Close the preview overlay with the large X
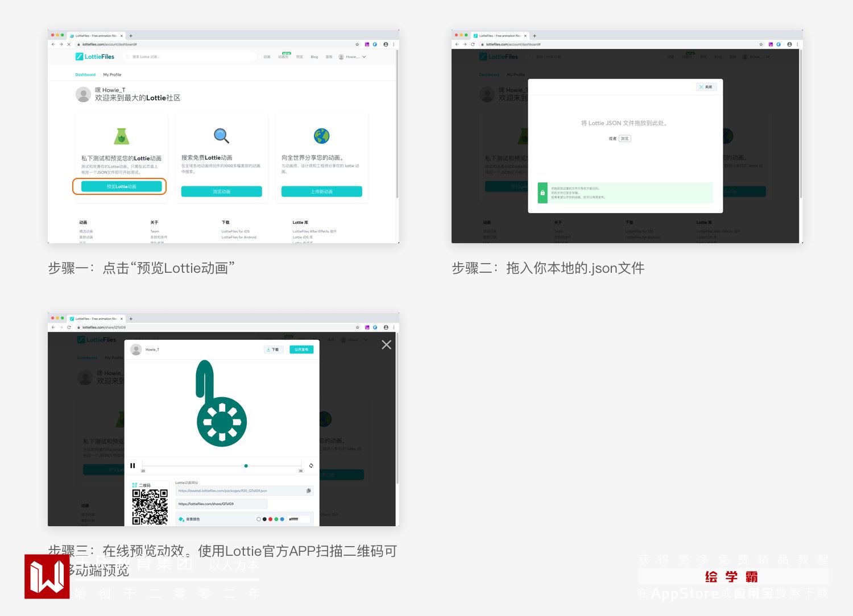The height and width of the screenshot is (616, 853). tap(386, 345)
